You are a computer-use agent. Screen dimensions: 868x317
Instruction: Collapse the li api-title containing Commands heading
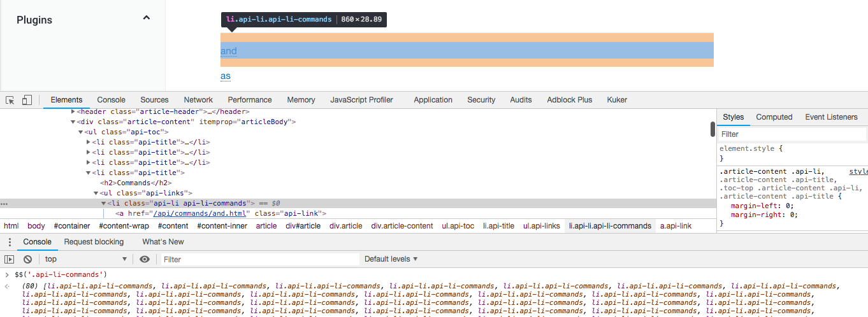click(x=89, y=173)
